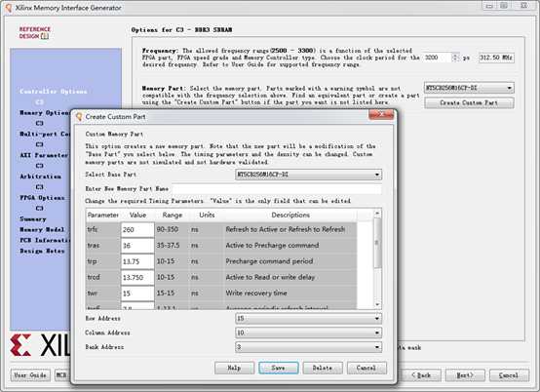Select AXI Parameter in sidebar
The image size is (540, 392).
coord(44,155)
